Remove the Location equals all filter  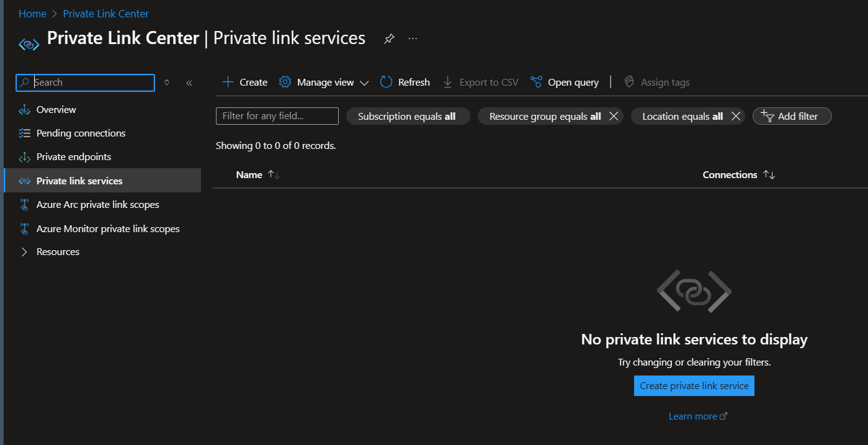click(735, 116)
